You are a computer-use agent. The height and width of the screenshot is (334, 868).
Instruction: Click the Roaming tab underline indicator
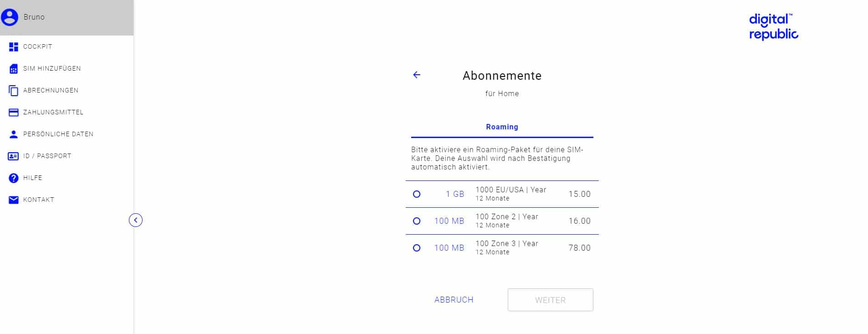tap(502, 137)
